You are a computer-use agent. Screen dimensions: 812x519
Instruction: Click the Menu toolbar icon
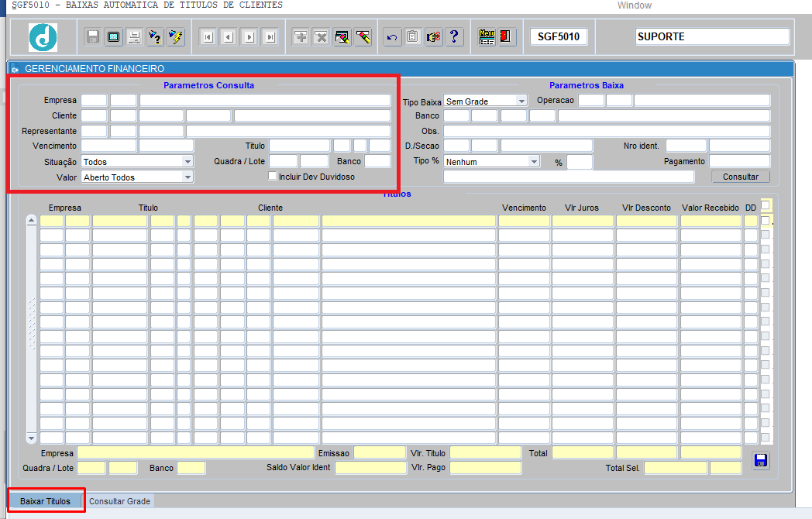click(487, 36)
